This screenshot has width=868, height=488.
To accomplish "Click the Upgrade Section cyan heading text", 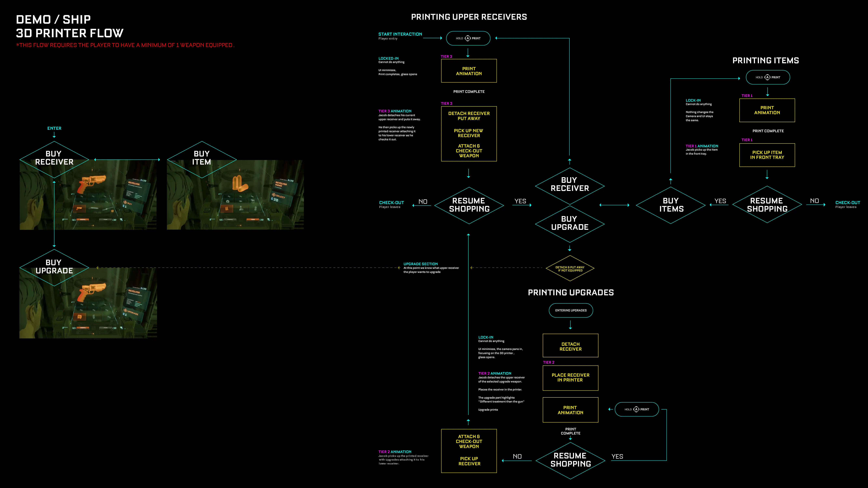I will [x=421, y=264].
